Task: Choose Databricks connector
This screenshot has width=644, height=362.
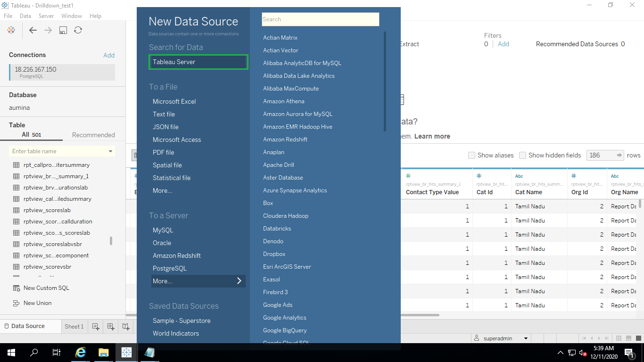Action: tap(277, 229)
